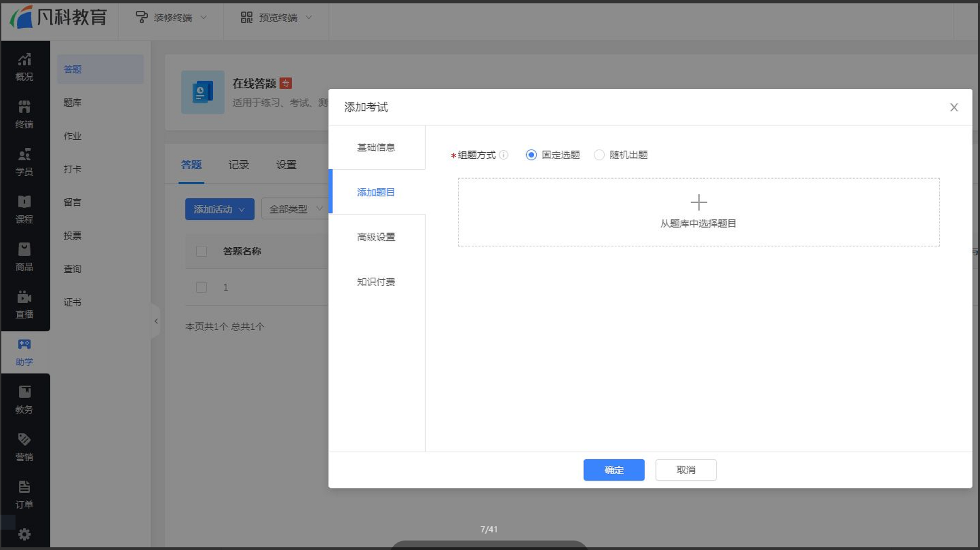Open the settings gear icon in the sidebar
The height and width of the screenshot is (550, 980).
pos(24,535)
